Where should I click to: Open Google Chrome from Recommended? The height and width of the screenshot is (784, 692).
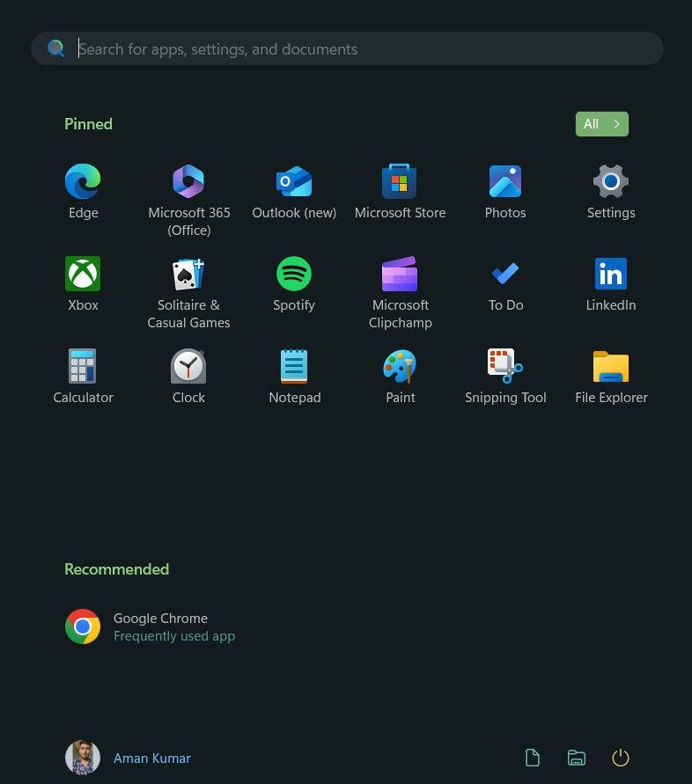150,626
